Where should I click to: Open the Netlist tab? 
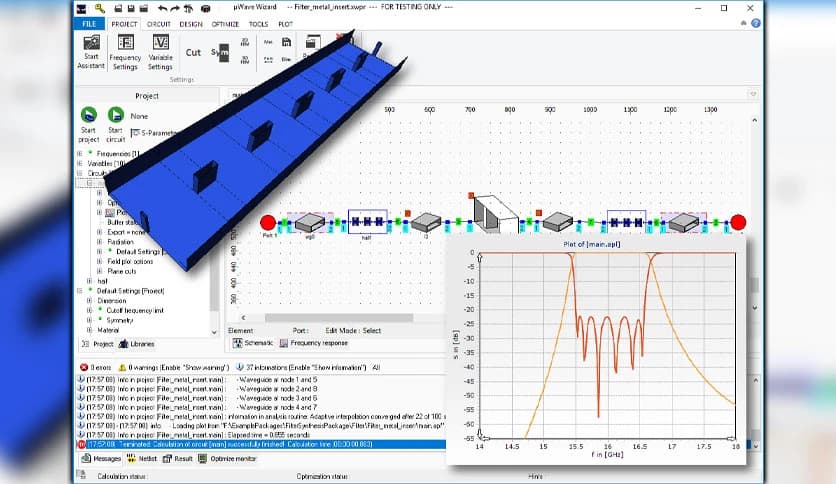142,458
